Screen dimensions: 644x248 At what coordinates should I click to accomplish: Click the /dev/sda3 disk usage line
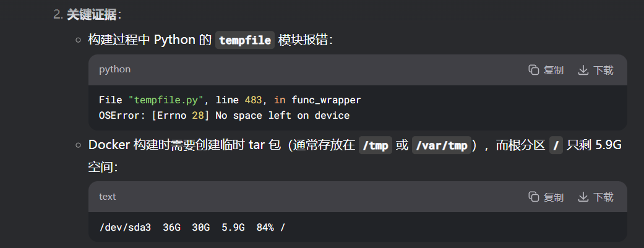(x=192, y=227)
